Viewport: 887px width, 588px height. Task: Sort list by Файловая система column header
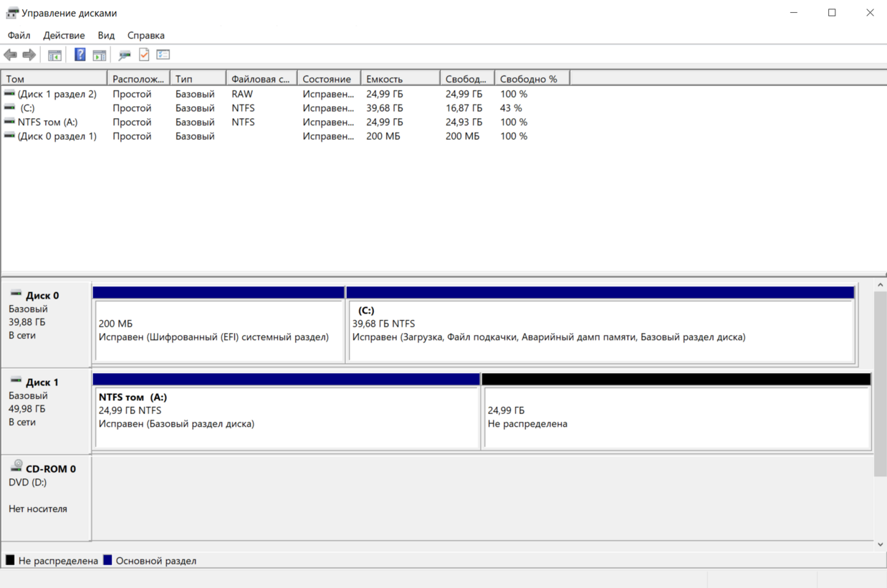(261, 79)
